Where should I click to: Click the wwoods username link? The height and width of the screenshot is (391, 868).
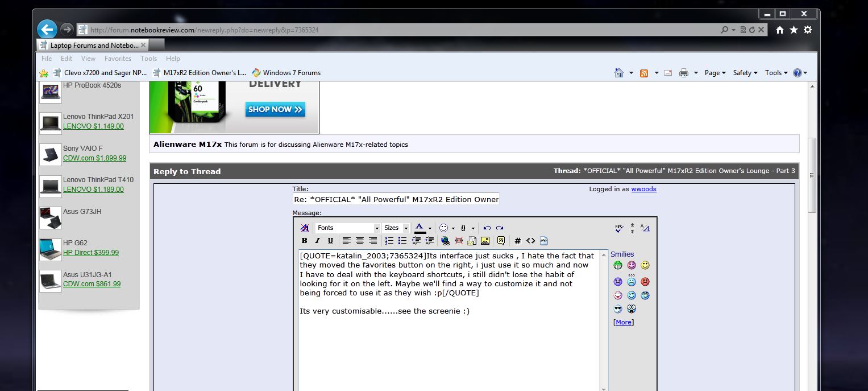[x=643, y=189]
